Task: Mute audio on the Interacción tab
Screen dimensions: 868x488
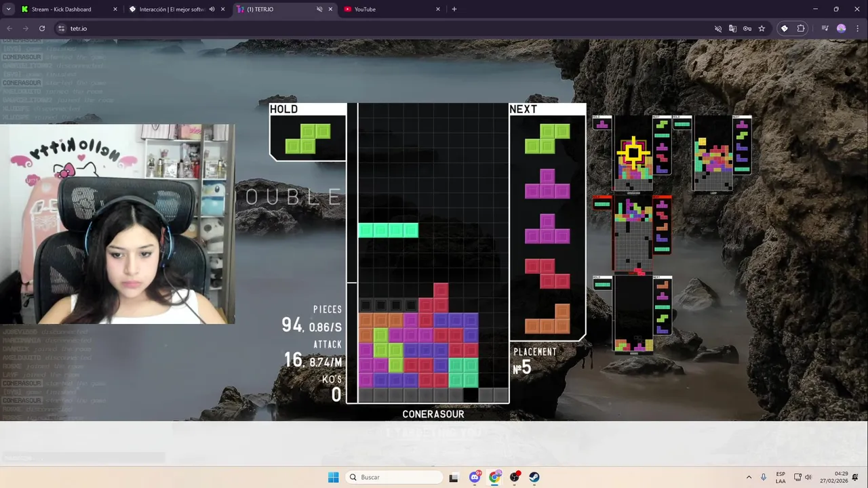Action: 212,9
